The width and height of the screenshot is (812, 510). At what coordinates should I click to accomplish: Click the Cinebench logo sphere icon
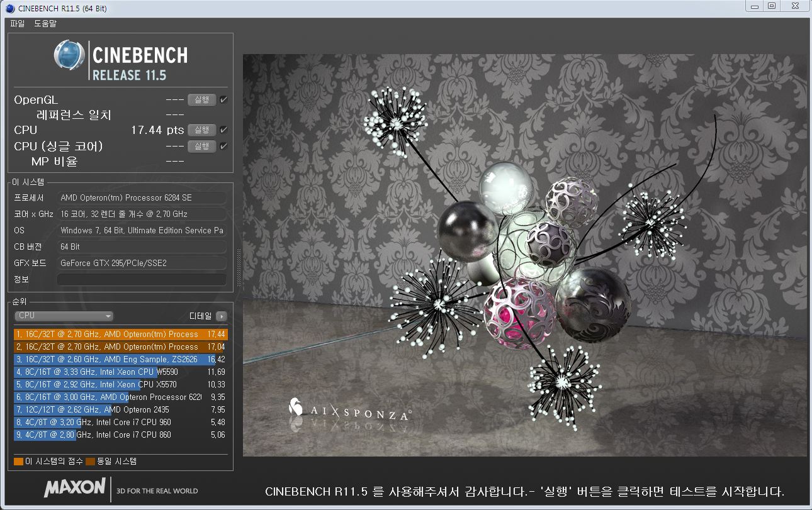(69, 55)
